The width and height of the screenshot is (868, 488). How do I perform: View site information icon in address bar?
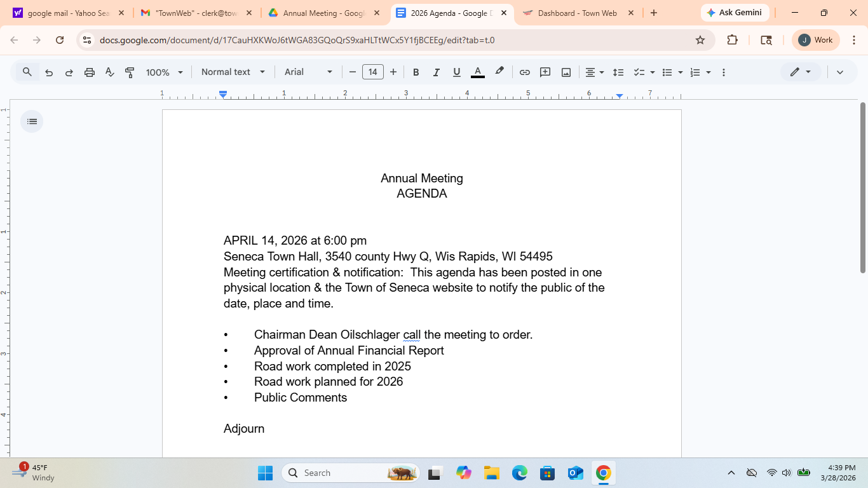point(87,40)
